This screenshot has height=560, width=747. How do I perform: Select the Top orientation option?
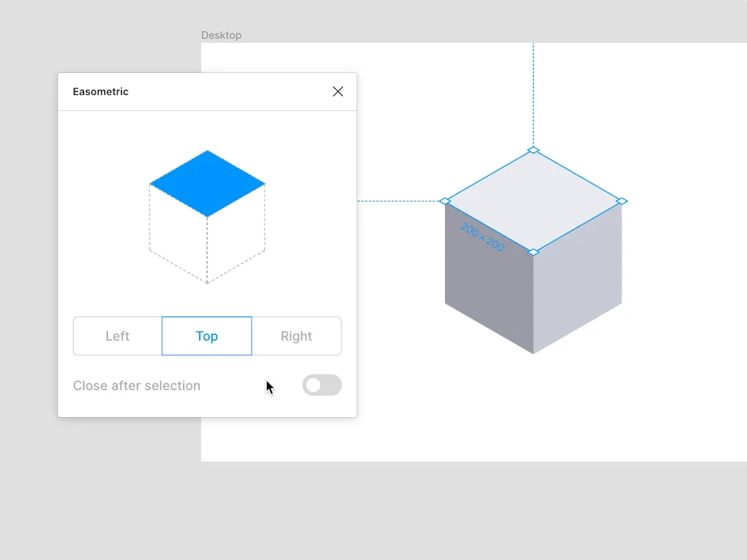pos(206,336)
